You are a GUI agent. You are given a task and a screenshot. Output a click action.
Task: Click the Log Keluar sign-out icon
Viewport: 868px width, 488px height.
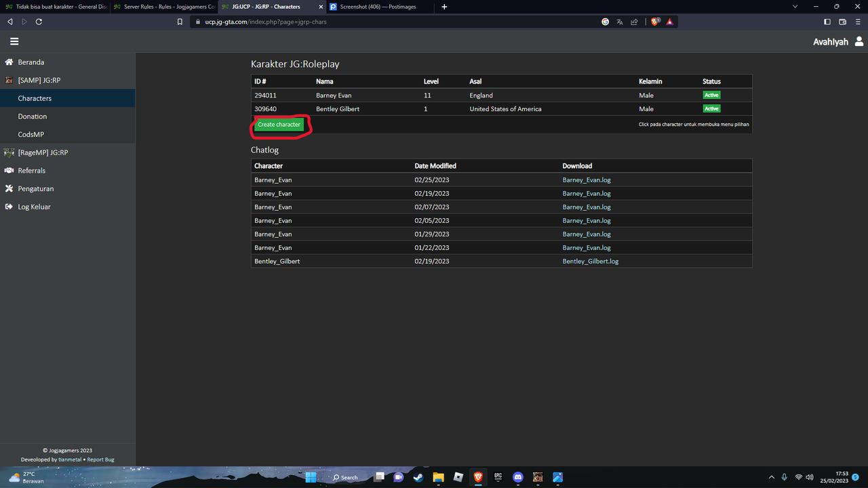(9, 207)
